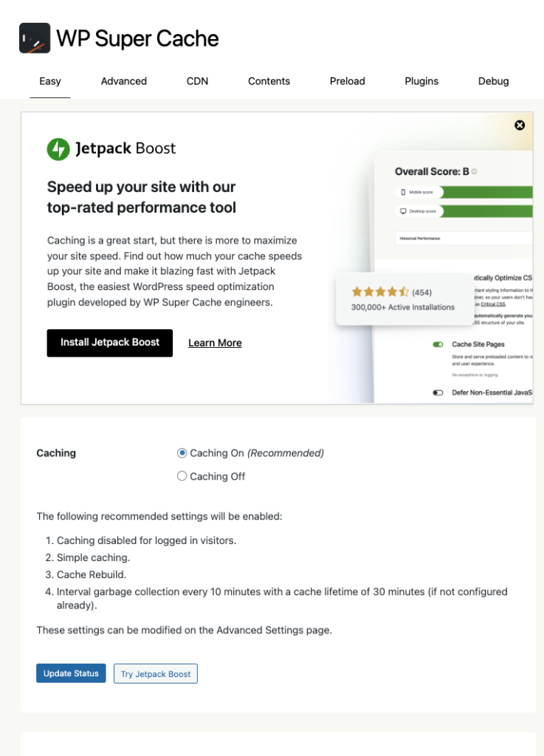Click the info icon beside Overall Score
Image resolution: width=544 pixels, height=756 pixels.
coord(475,172)
